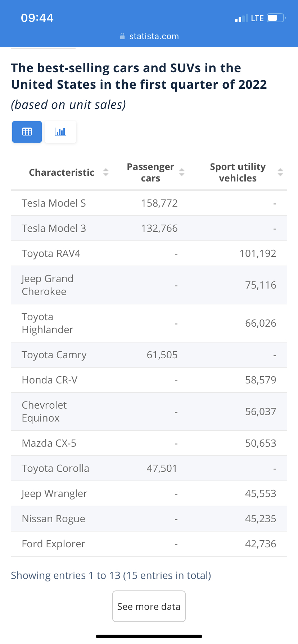Tap the Jeep Grand Cherokee entry
Screen dimensions: 298x644
[x=48, y=285]
